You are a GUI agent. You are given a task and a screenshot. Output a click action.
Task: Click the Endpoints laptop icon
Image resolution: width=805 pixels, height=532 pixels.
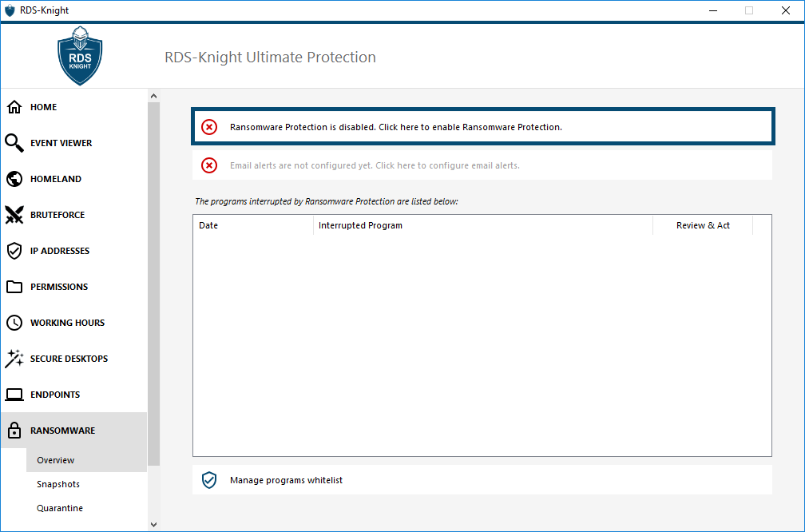pyautogui.click(x=14, y=395)
